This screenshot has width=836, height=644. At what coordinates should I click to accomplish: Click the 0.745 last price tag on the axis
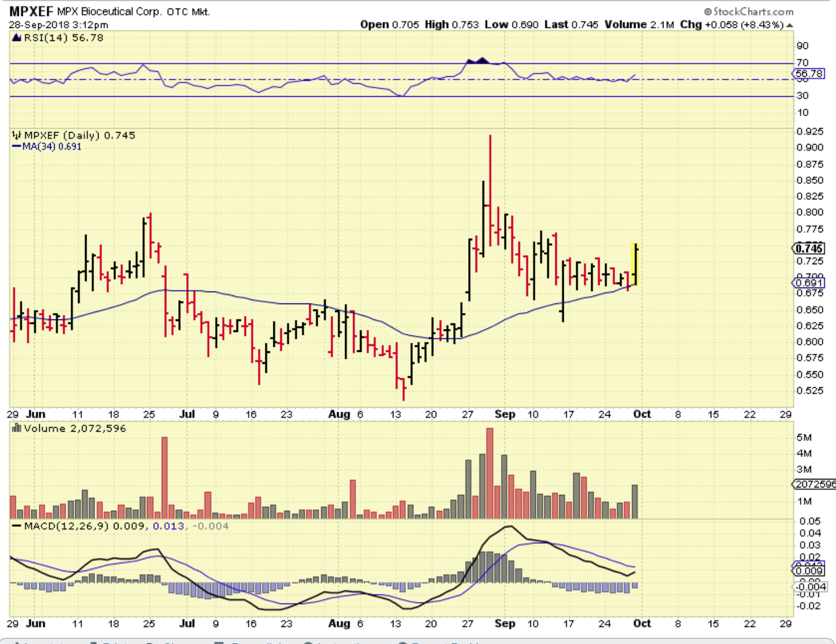pyautogui.click(x=809, y=248)
